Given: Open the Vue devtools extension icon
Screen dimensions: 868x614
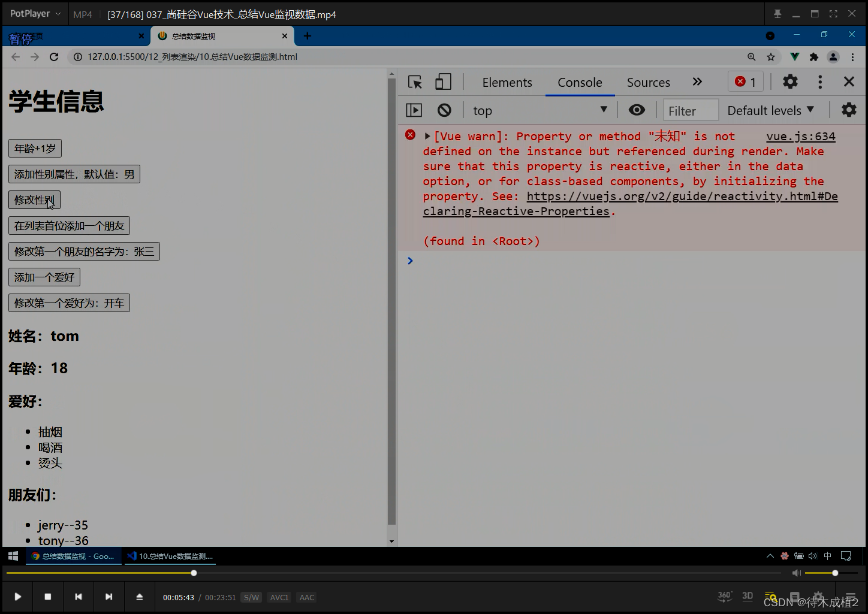Looking at the screenshot, I should (794, 57).
